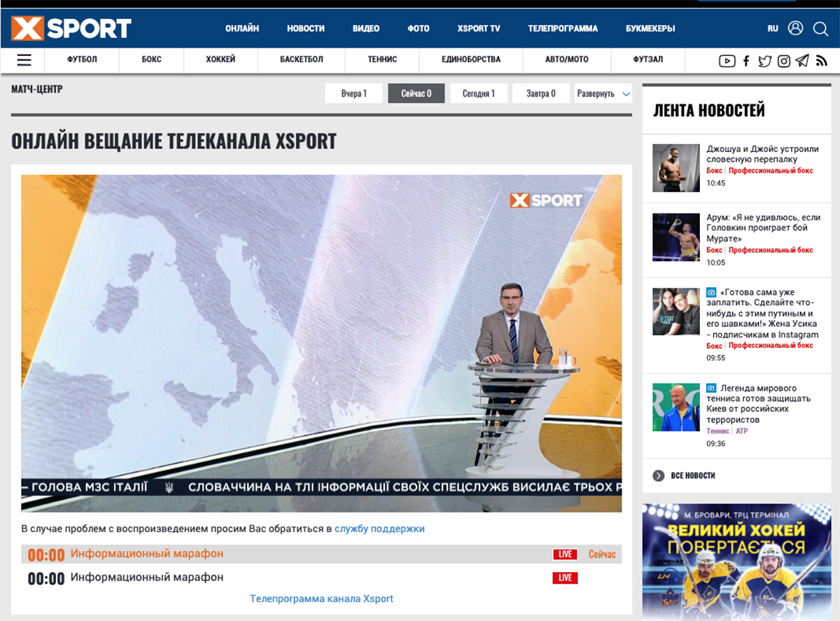Select АВТО/МОТО sport category
Screen dimensions: 840x621
point(567,60)
